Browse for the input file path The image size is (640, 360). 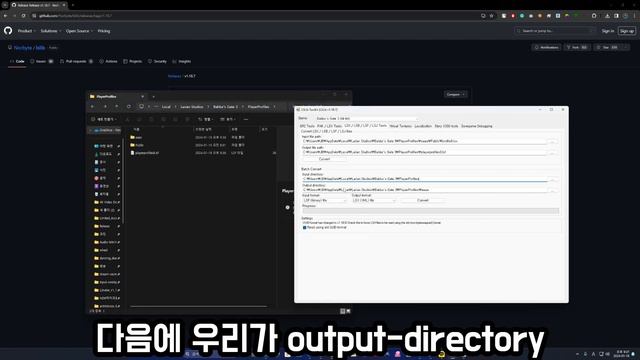[x=553, y=141]
